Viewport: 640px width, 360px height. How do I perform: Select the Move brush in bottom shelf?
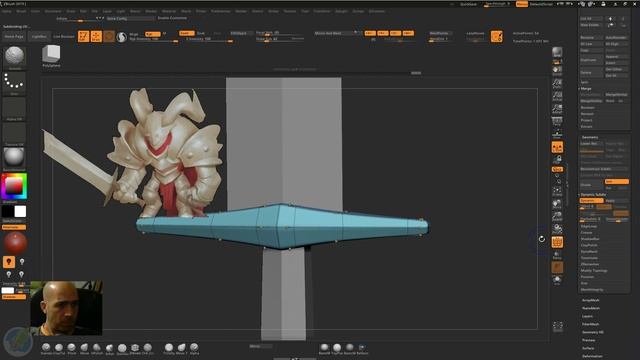click(84, 348)
